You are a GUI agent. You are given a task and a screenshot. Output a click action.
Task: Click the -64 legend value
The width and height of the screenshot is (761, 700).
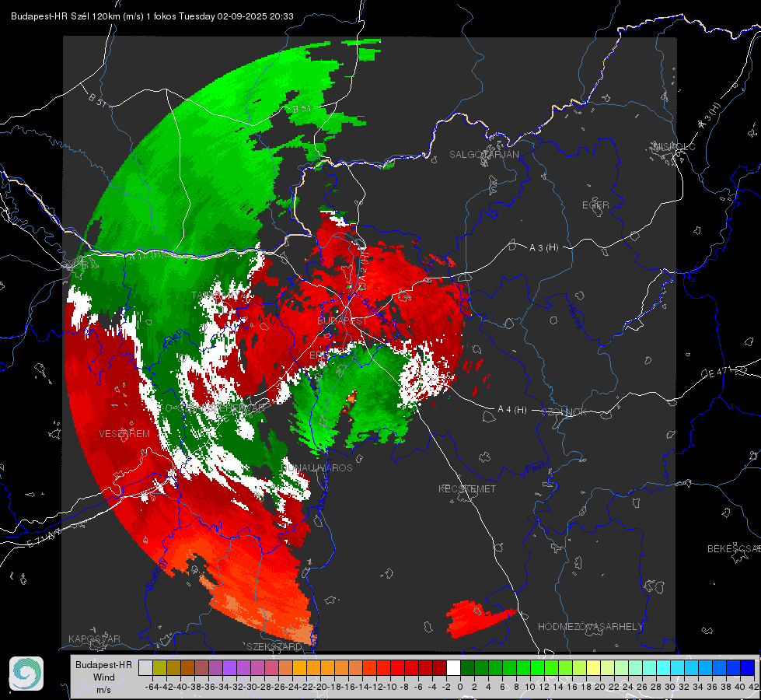pos(152,687)
